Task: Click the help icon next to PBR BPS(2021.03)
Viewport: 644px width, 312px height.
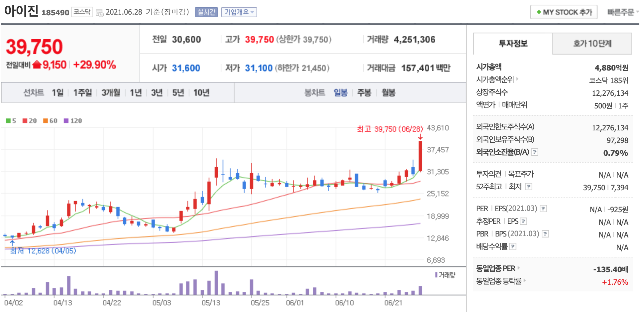Action: [x=545, y=234]
